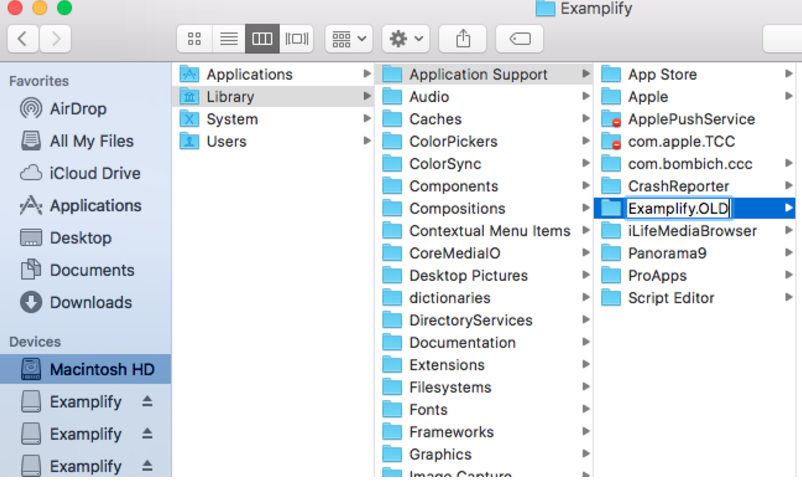Viewport: 802px width, 500px height.
Task: Open the Action gear menu
Action: point(406,39)
